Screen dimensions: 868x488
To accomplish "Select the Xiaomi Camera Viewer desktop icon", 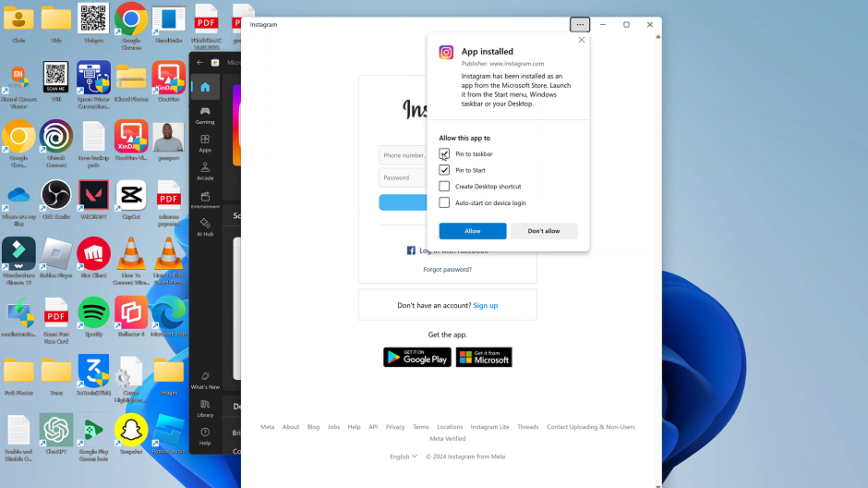I will 18,84.
